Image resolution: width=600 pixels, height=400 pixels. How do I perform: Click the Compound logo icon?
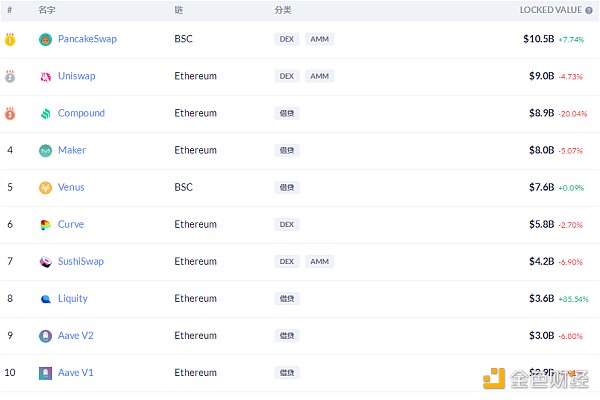[x=45, y=114]
